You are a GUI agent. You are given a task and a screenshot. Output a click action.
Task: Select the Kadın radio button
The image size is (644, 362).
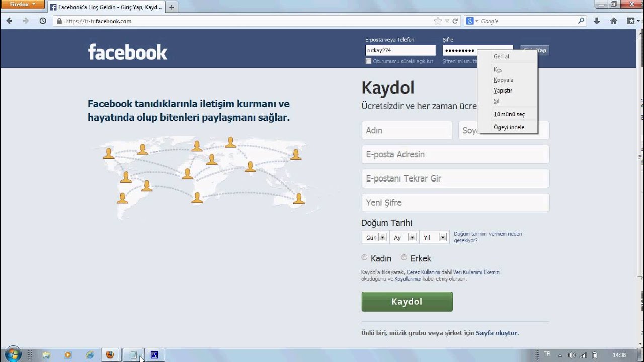tap(364, 258)
